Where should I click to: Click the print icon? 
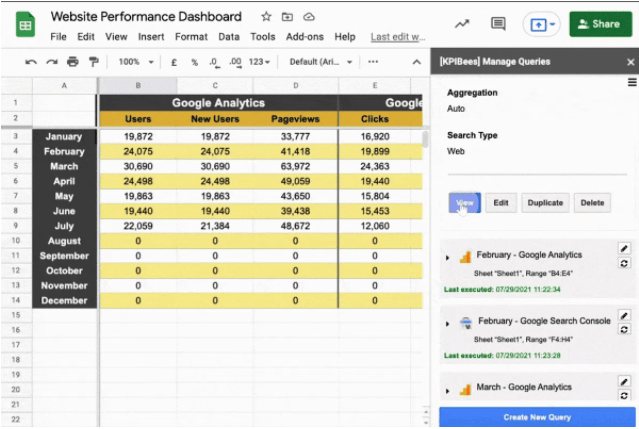coord(72,61)
